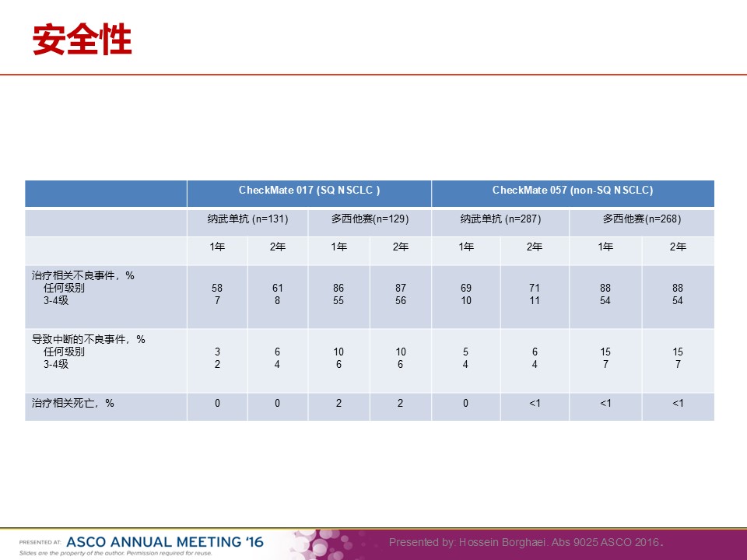This screenshot has height=560, width=747.
Task: Click the 2年 header under 纳武单抗 (n=131)
Action: coord(277,247)
